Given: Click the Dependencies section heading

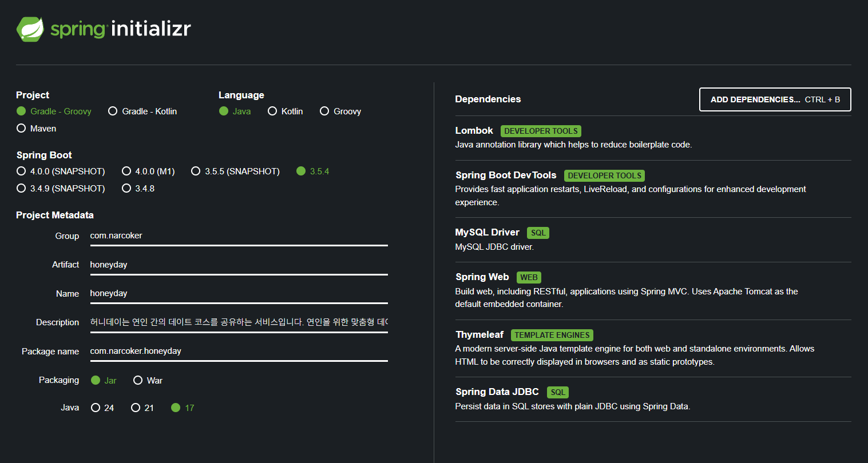Looking at the screenshot, I should [x=487, y=99].
